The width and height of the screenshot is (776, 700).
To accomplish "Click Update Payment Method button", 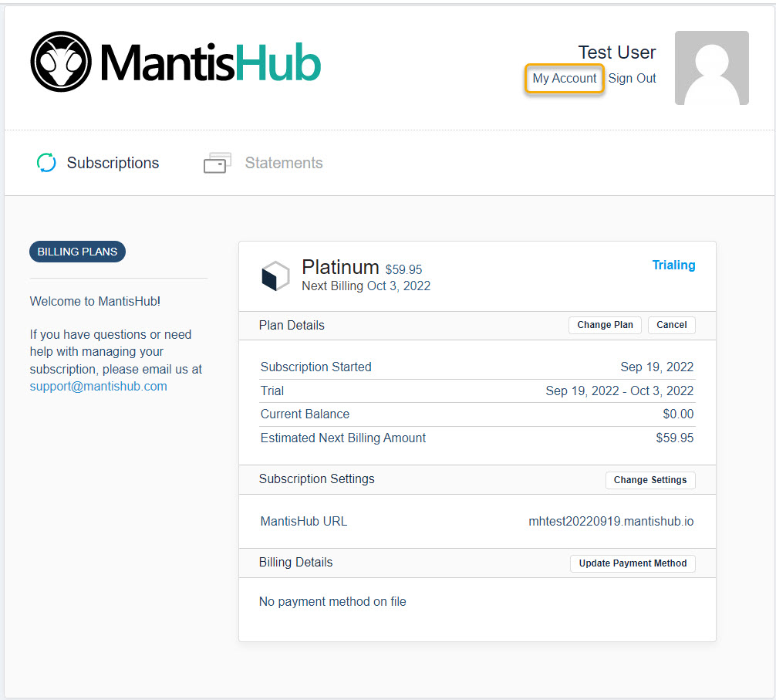I will [x=633, y=563].
